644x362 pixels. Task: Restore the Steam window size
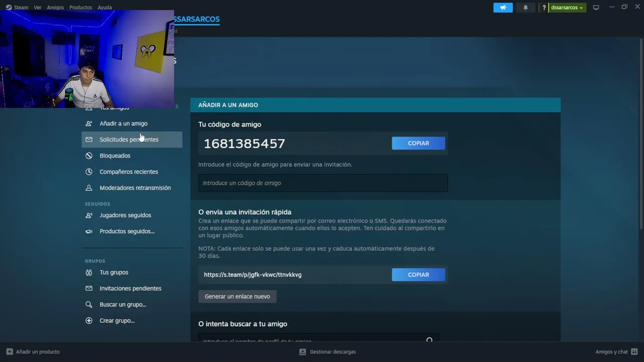624,7
